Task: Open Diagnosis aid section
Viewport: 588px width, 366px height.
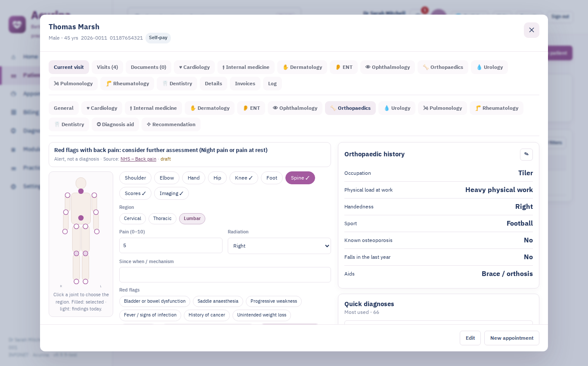Action: coord(115,124)
